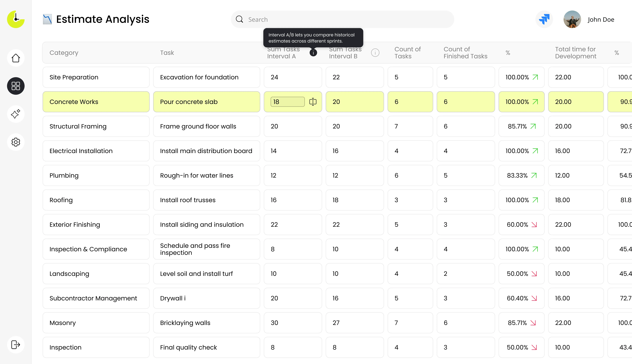Click the Interval A value field showing 18

[x=287, y=102]
